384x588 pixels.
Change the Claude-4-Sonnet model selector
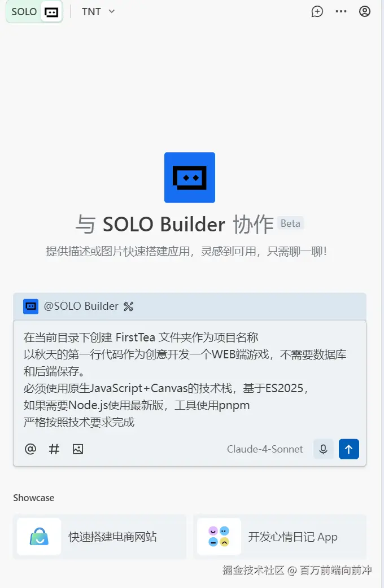click(x=265, y=449)
